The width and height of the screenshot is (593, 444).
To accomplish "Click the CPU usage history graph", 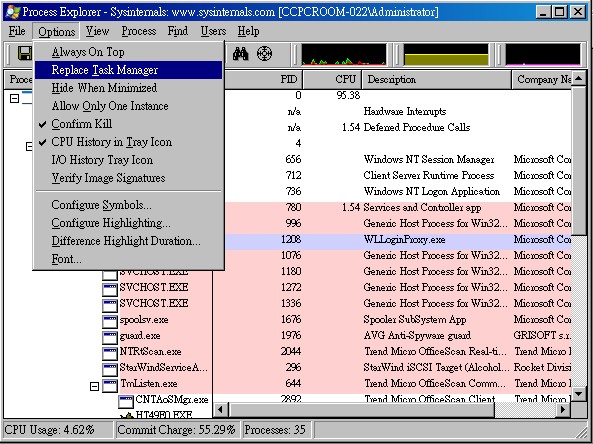I will [344, 54].
